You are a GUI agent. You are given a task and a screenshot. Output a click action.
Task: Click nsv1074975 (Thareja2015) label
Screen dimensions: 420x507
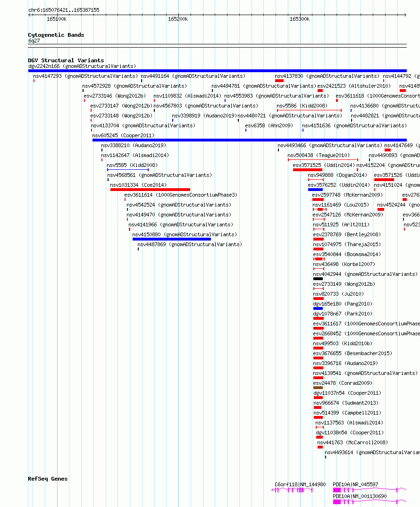347,244
